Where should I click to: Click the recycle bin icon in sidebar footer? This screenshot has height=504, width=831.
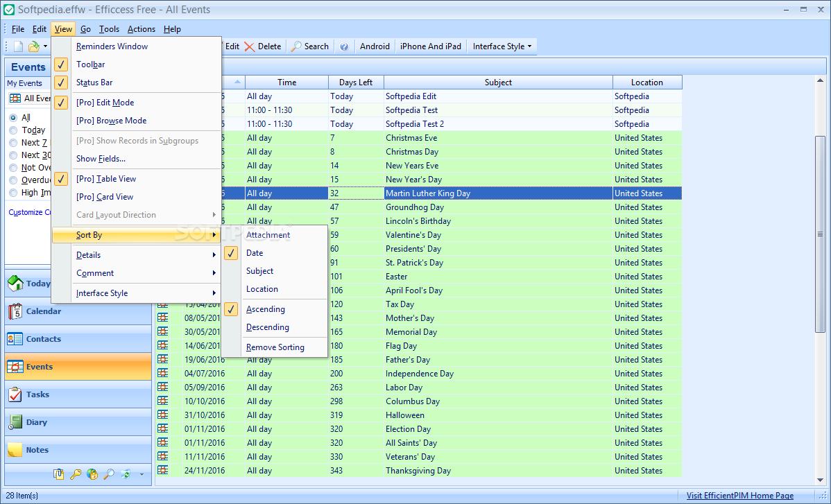pyautogui.click(x=126, y=474)
